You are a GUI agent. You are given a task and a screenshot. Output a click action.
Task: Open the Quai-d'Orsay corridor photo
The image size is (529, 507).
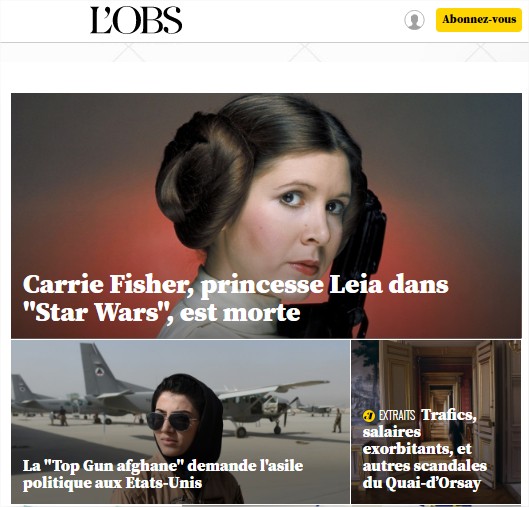click(x=436, y=422)
